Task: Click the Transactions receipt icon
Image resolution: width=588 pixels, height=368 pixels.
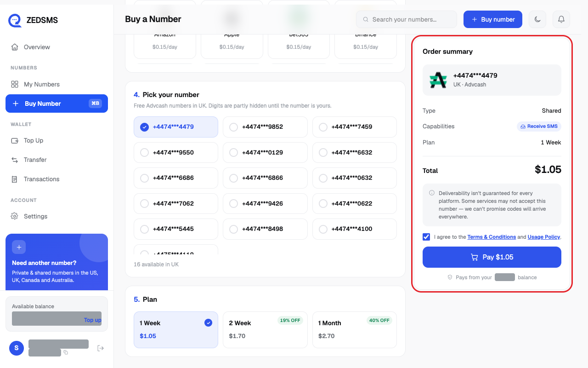Action: click(x=15, y=179)
